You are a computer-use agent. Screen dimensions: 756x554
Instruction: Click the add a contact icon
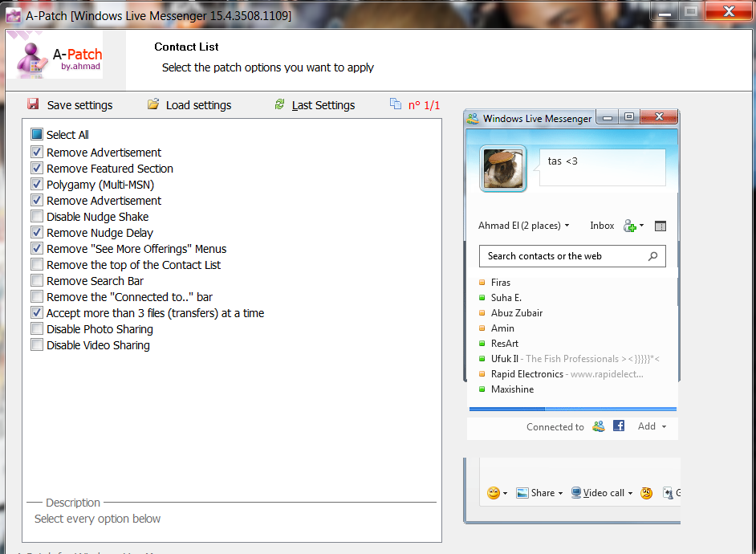(631, 226)
